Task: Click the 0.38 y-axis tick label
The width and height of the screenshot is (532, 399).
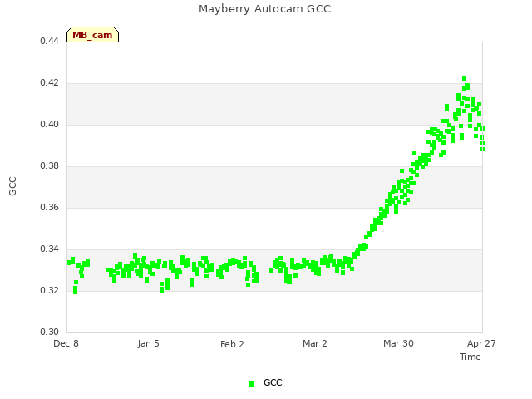Action: click(49, 166)
